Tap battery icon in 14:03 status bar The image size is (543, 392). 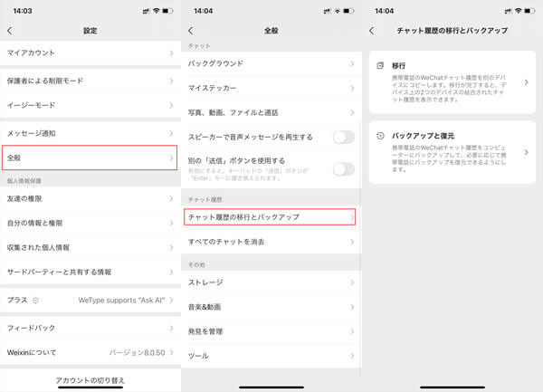167,11
